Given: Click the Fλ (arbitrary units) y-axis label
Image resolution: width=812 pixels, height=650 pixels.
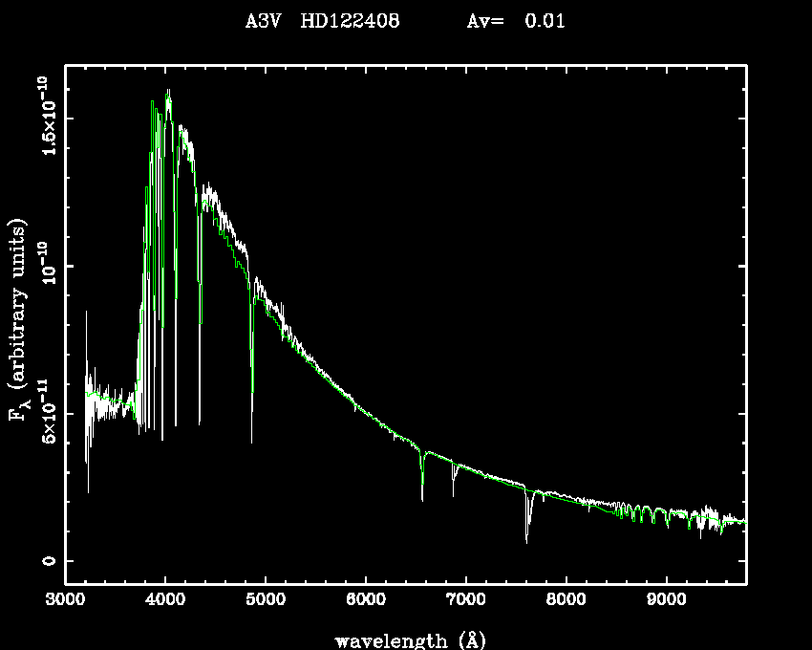Looking at the screenshot, I should point(19,320).
